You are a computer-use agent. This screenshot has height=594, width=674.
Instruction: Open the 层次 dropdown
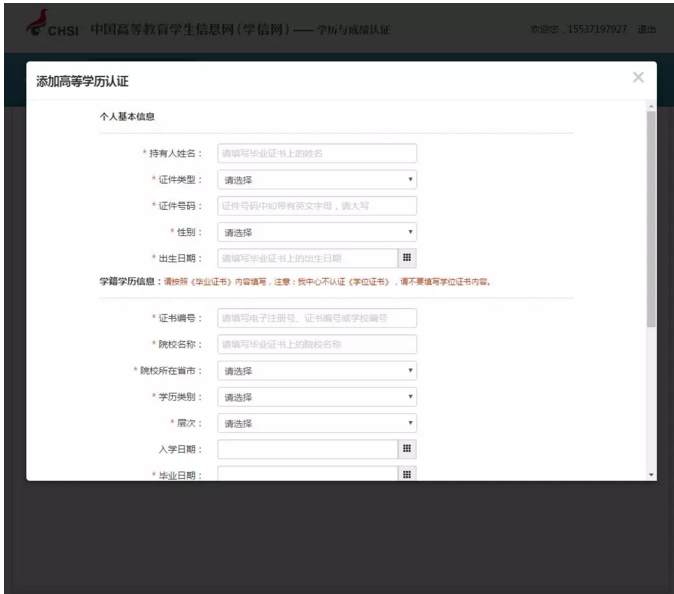coord(316,423)
